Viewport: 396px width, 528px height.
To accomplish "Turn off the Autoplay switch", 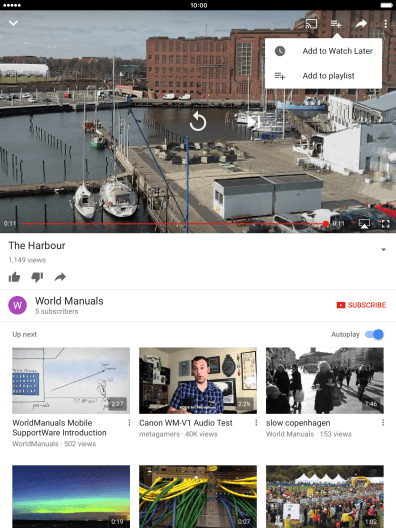I will click(x=374, y=334).
